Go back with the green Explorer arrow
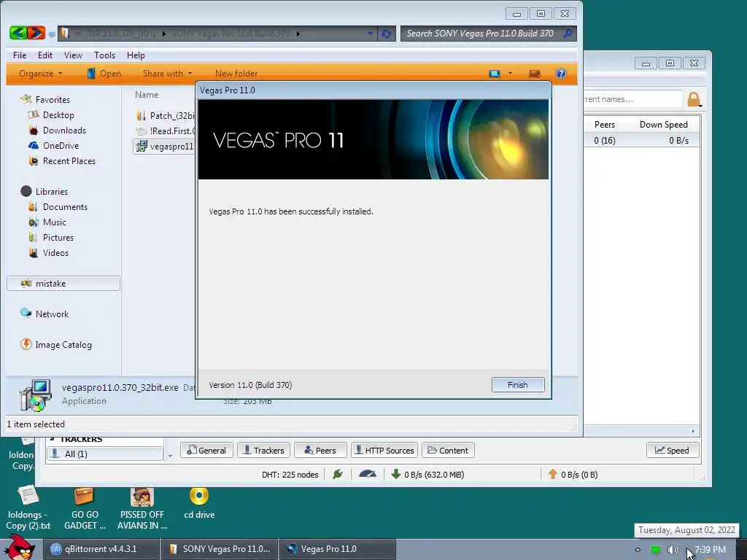This screenshot has height=560, width=747. [x=18, y=33]
